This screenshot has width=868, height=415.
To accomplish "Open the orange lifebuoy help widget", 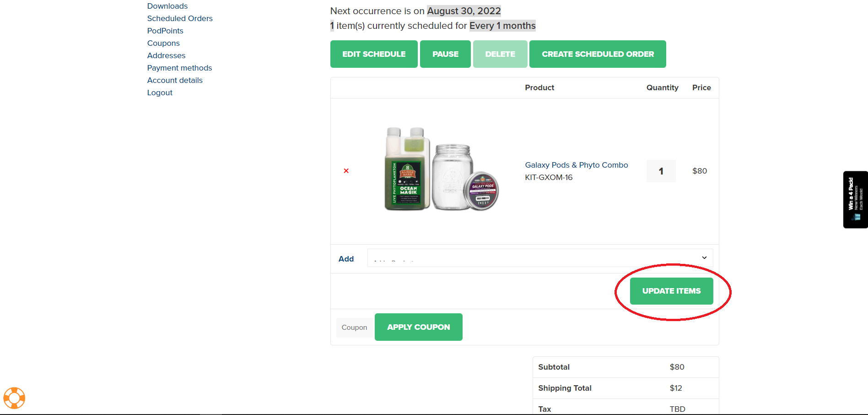I will (14, 398).
